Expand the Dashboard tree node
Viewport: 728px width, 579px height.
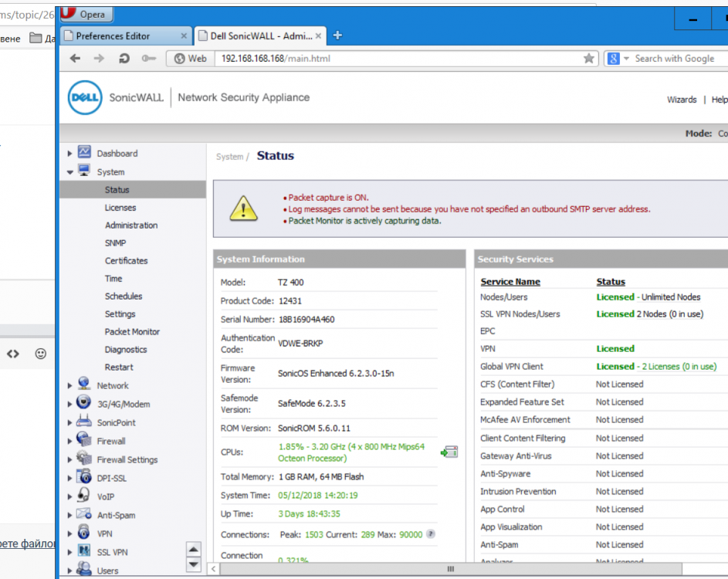pyautogui.click(x=69, y=153)
